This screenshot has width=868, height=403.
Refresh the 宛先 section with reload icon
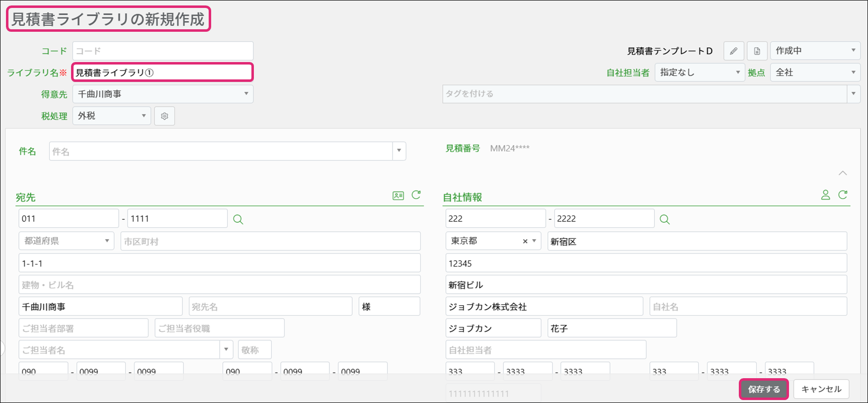point(416,195)
